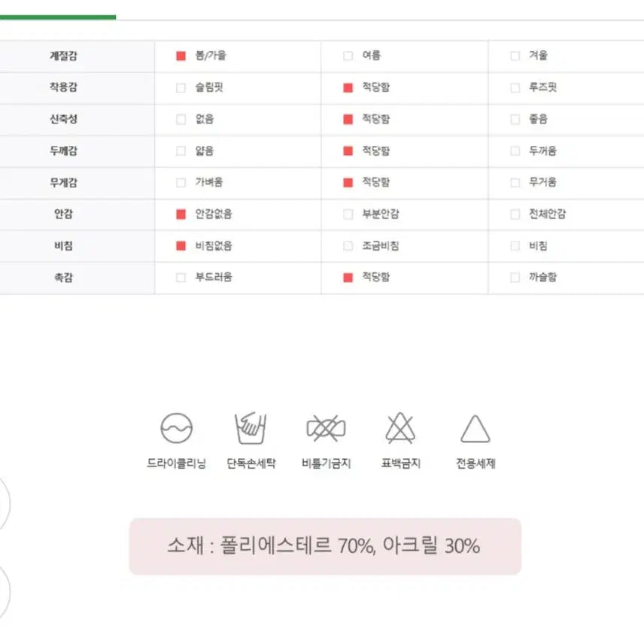Uncheck 적당함 in the 촉감 row

click(348, 278)
